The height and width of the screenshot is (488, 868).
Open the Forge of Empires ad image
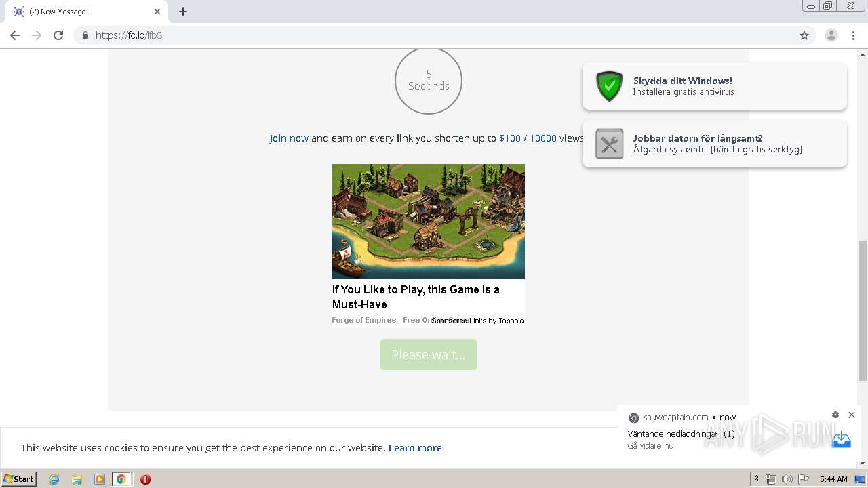tap(429, 222)
